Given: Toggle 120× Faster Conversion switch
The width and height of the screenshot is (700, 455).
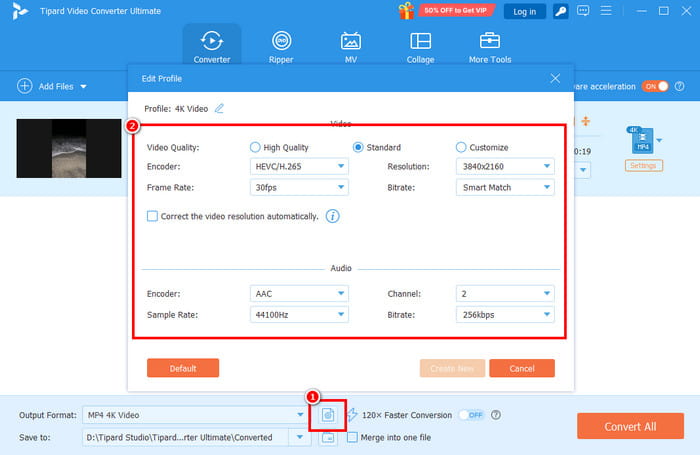Looking at the screenshot, I should 472,415.
